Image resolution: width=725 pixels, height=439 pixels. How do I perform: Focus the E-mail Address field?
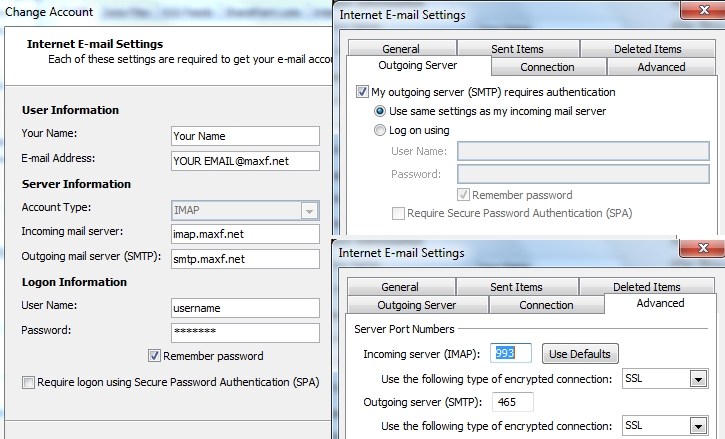pyautogui.click(x=245, y=160)
